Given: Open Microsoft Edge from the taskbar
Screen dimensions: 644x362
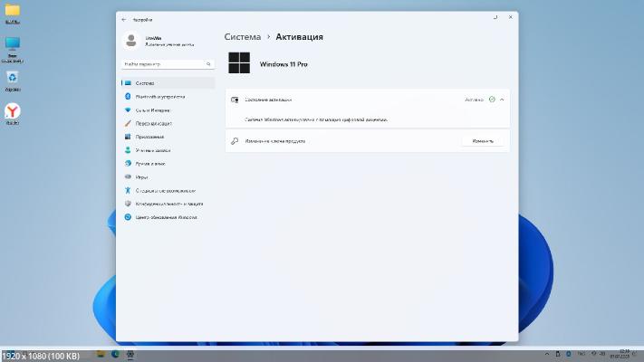Looking at the screenshot, I should (x=115, y=354).
